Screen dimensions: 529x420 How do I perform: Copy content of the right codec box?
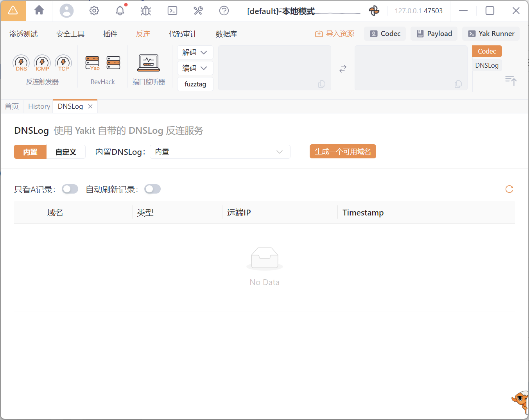click(x=458, y=84)
